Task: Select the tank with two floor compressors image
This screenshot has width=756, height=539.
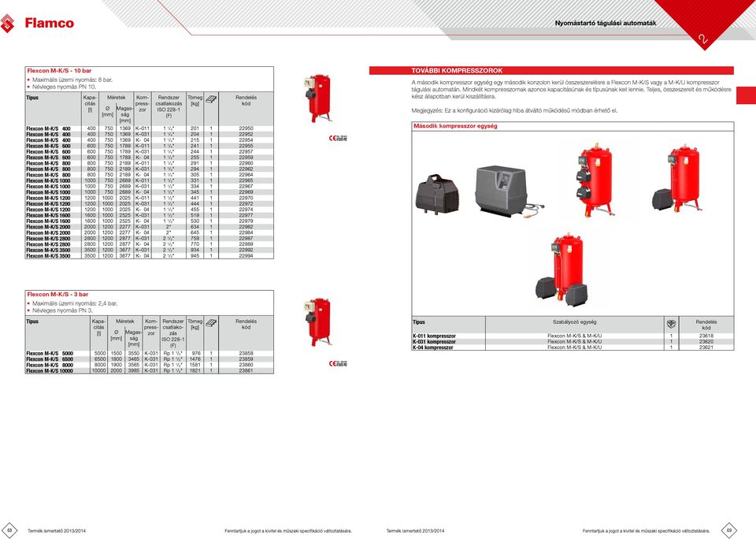Action: [x=562, y=269]
